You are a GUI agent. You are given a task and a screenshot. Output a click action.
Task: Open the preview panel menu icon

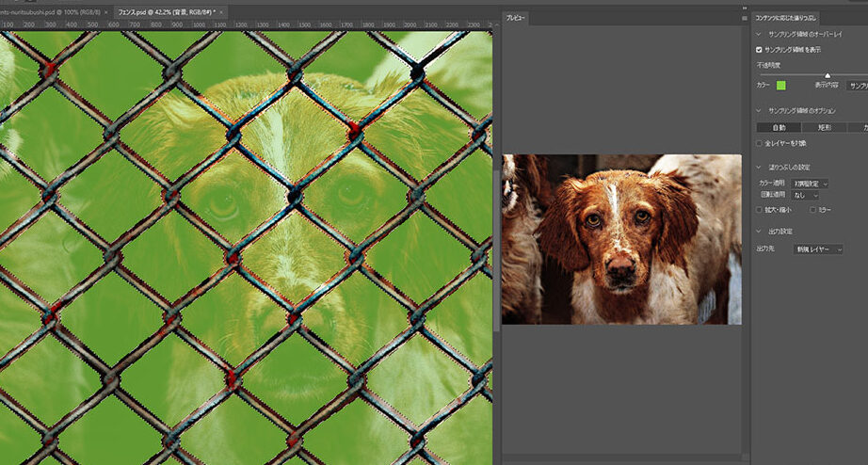click(744, 18)
